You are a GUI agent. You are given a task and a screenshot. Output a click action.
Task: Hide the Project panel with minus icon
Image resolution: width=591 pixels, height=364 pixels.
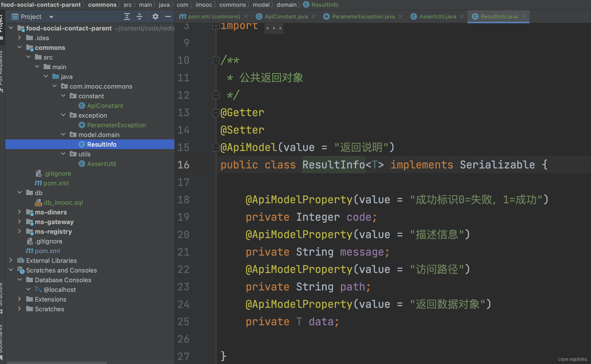(x=168, y=16)
